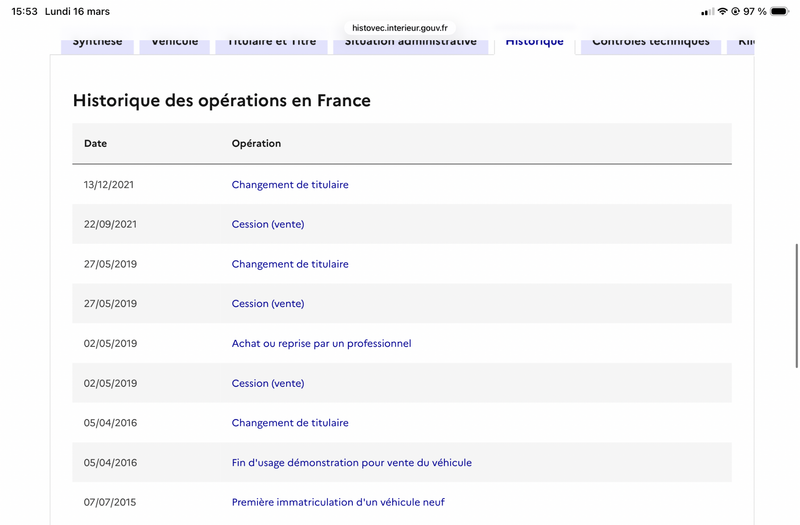Click Cession (vente) from 22/09/2021

[268, 224]
